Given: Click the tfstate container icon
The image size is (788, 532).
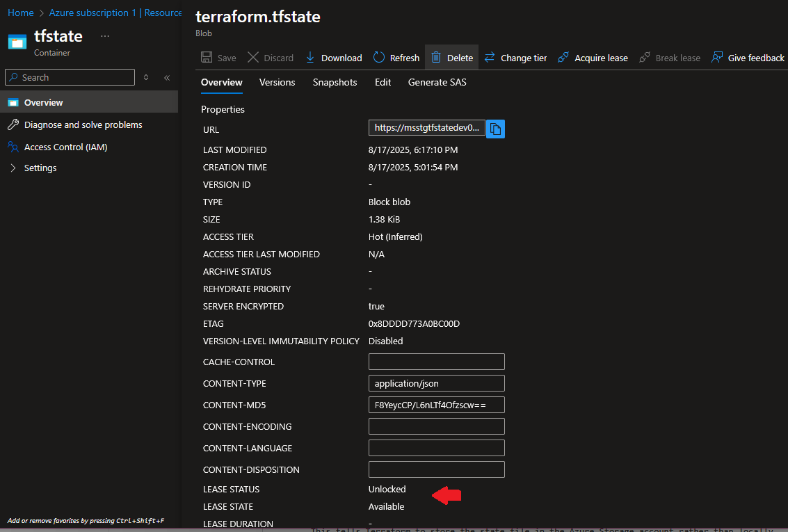Looking at the screenshot, I should click(x=17, y=42).
